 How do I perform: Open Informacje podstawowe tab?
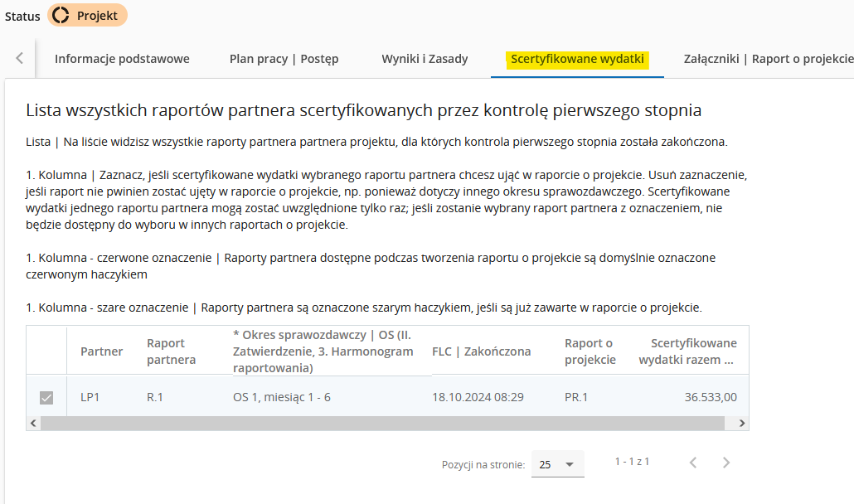(x=122, y=59)
